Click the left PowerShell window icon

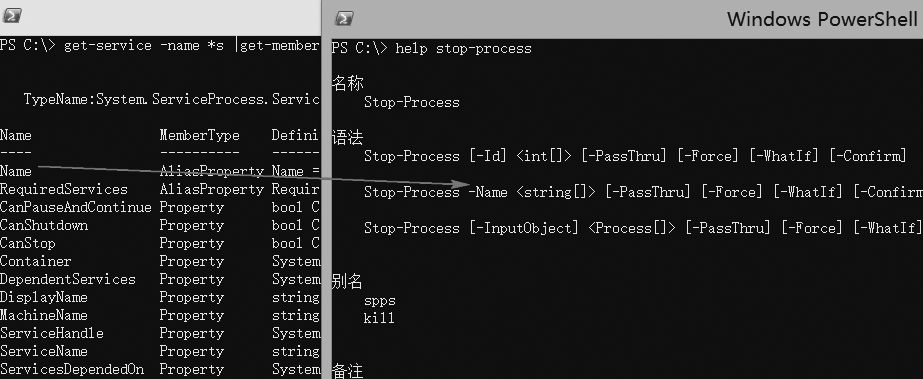[x=12, y=16]
